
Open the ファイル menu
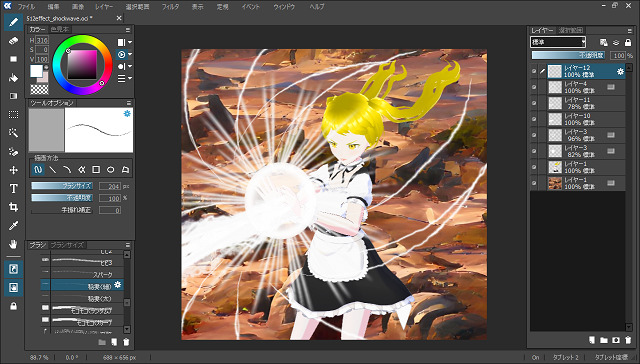tap(26, 7)
